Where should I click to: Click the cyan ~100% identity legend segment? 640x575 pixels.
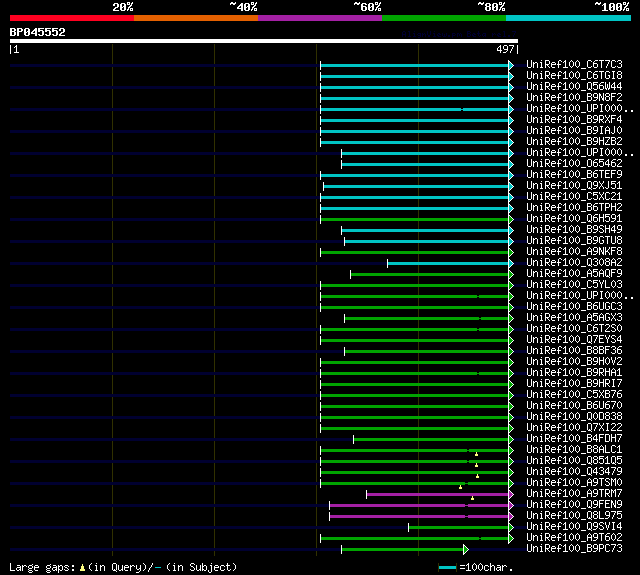coord(568,18)
